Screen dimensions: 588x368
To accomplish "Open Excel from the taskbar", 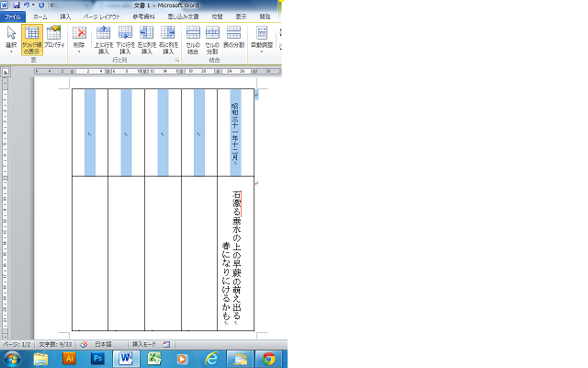I will (153, 360).
